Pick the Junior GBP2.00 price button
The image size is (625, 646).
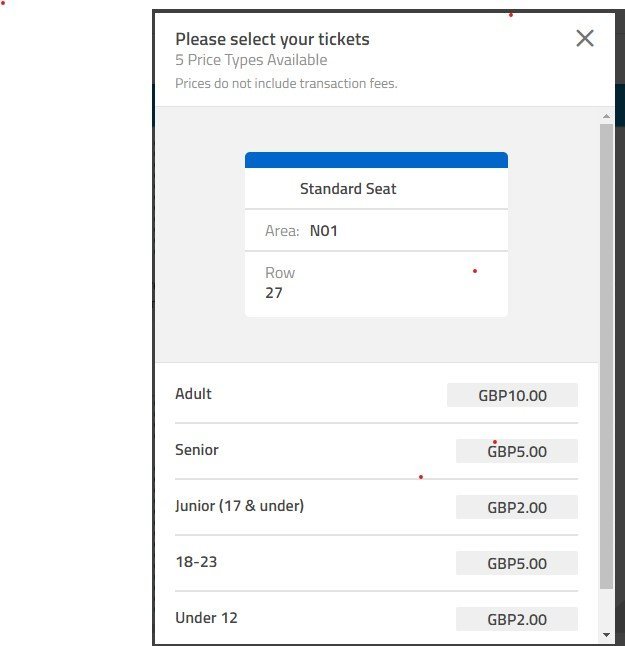point(517,507)
